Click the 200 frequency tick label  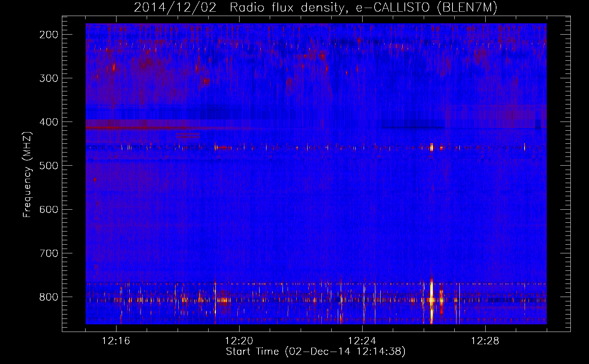49,35
